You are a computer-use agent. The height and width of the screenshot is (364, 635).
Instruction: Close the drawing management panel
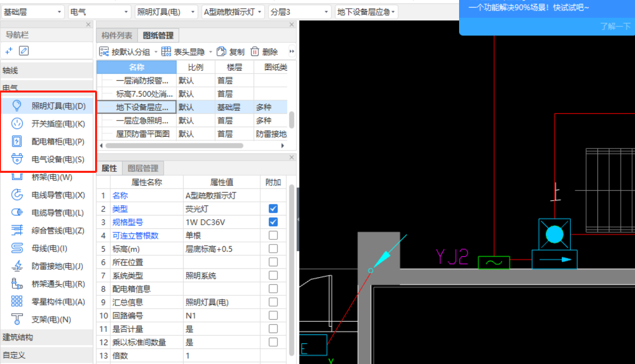tap(291, 24)
